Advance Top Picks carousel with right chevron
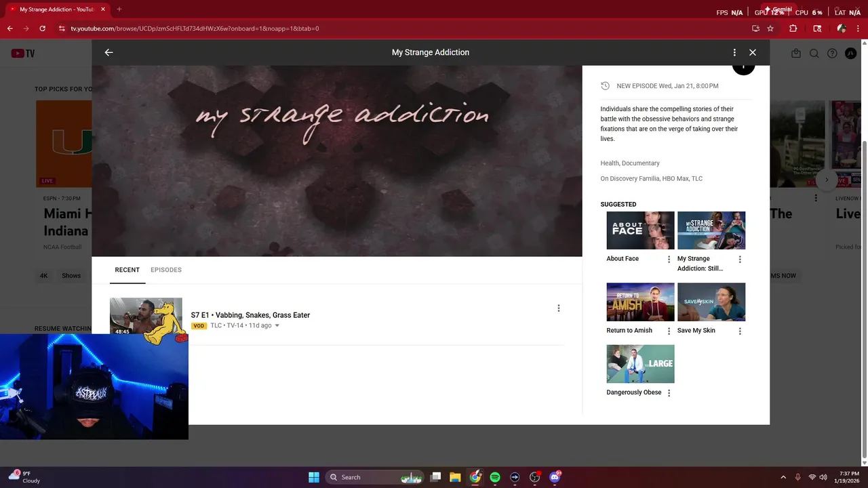The height and width of the screenshot is (488, 868). pyautogui.click(x=827, y=180)
